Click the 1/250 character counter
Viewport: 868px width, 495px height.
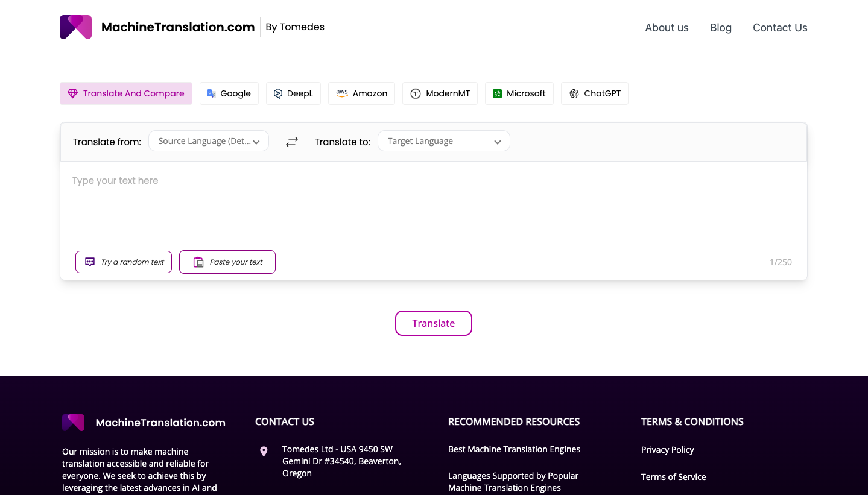pyautogui.click(x=781, y=262)
